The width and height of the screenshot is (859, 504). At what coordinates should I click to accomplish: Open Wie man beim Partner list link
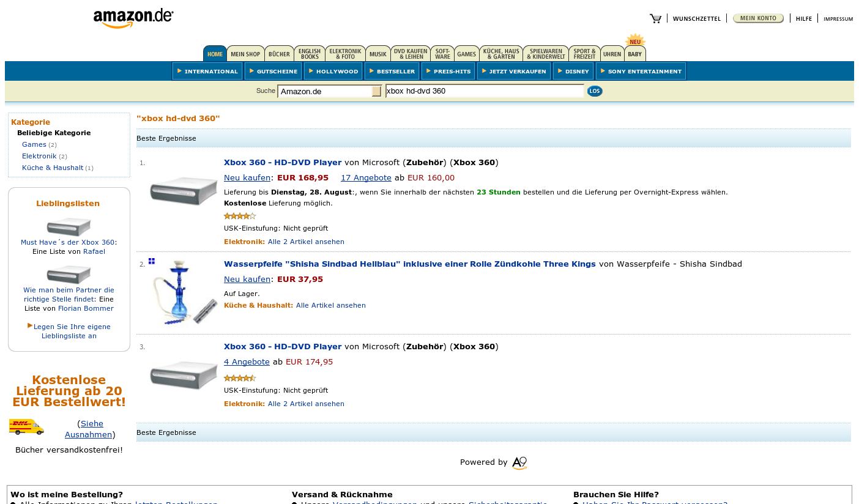(x=67, y=294)
